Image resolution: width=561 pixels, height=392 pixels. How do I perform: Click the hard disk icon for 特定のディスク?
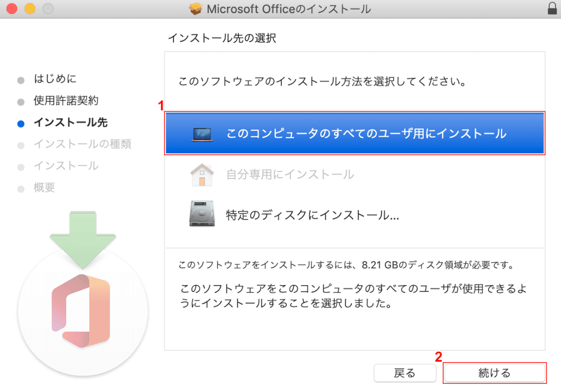(x=202, y=214)
